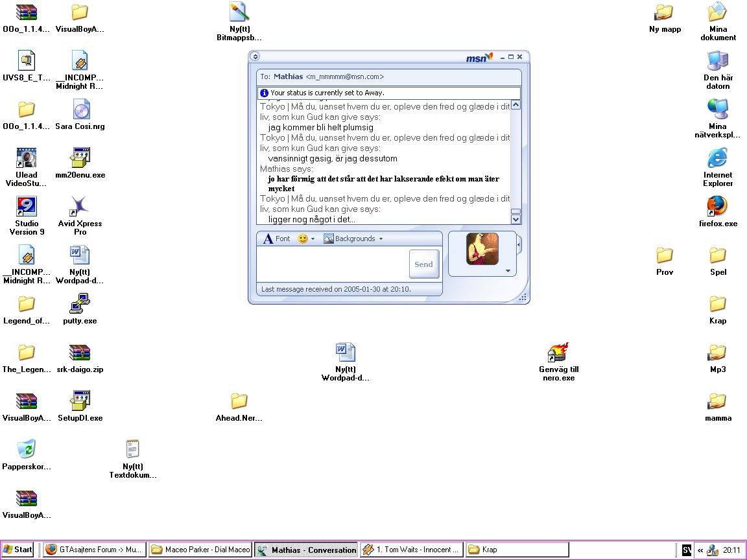747x560 pixels.
Task: Select the Genväg till nero.exe icon
Action: point(559,362)
